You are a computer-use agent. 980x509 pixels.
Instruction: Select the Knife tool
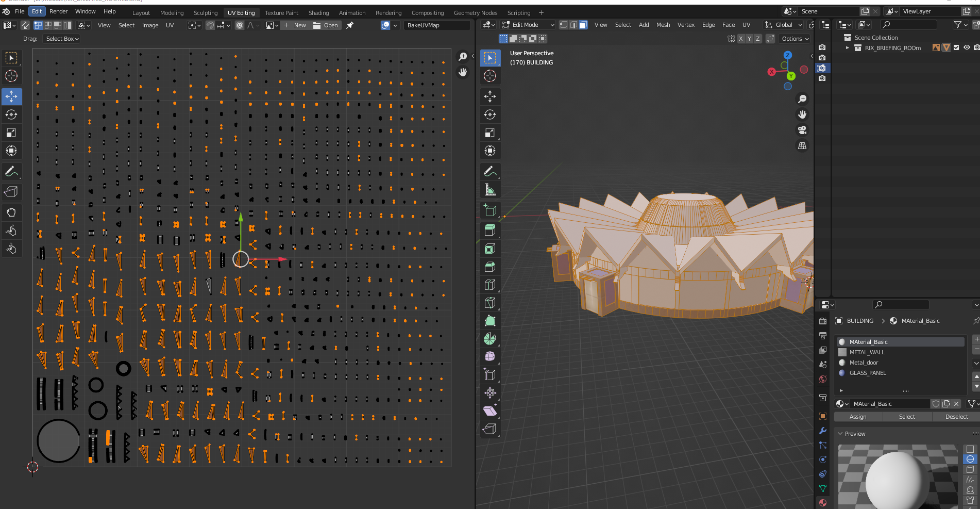click(490, 303)
